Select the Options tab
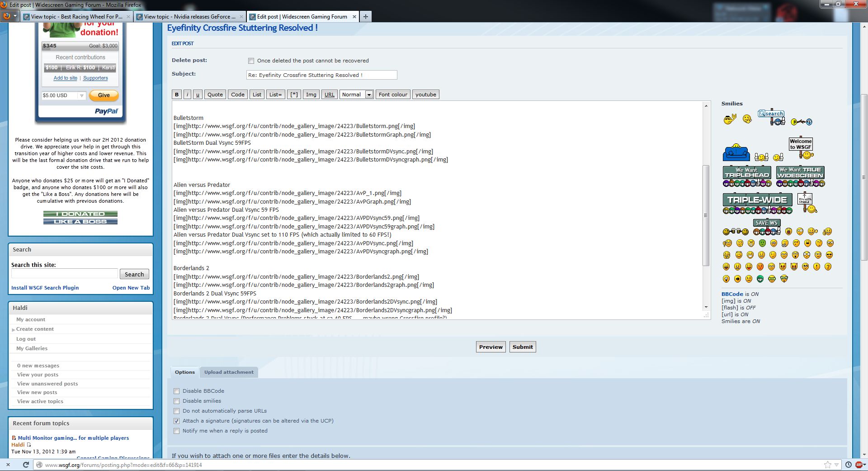 tap(185, 372)
